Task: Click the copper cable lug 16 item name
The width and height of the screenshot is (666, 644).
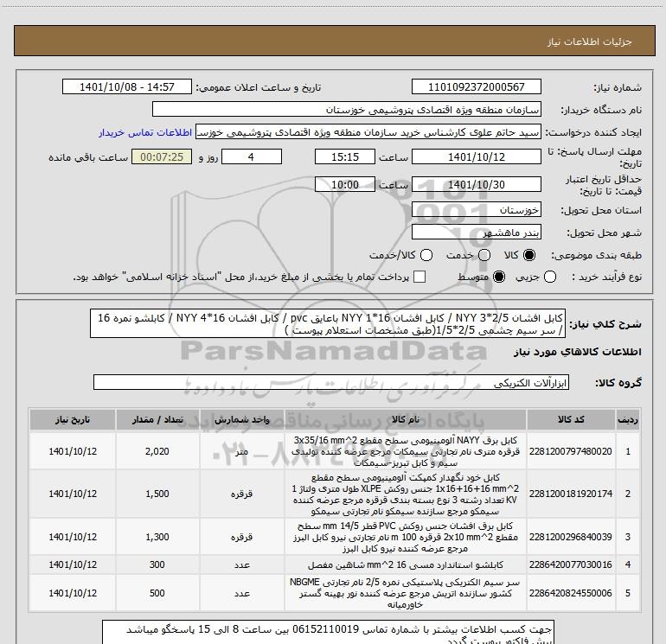Action: point(405,565)
